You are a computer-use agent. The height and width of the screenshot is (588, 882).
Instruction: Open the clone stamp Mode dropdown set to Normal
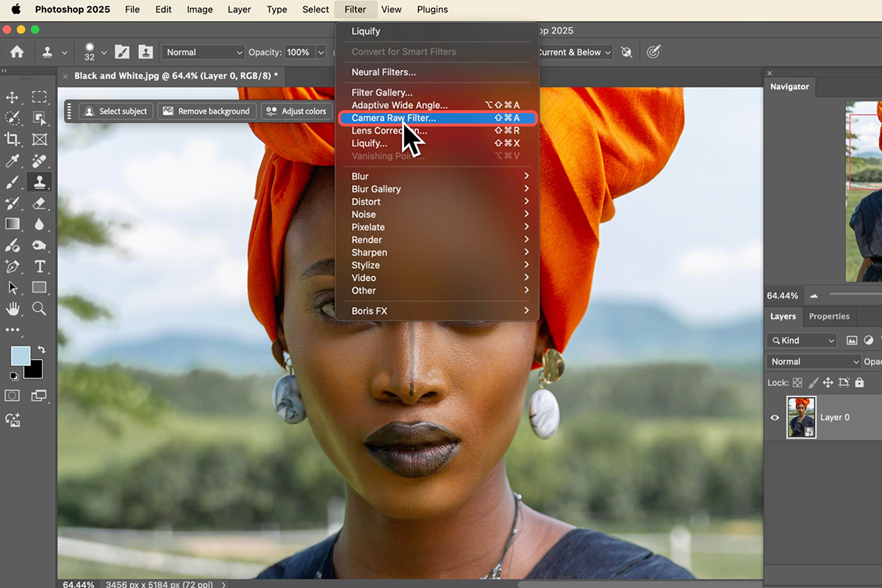pos(203,52)
